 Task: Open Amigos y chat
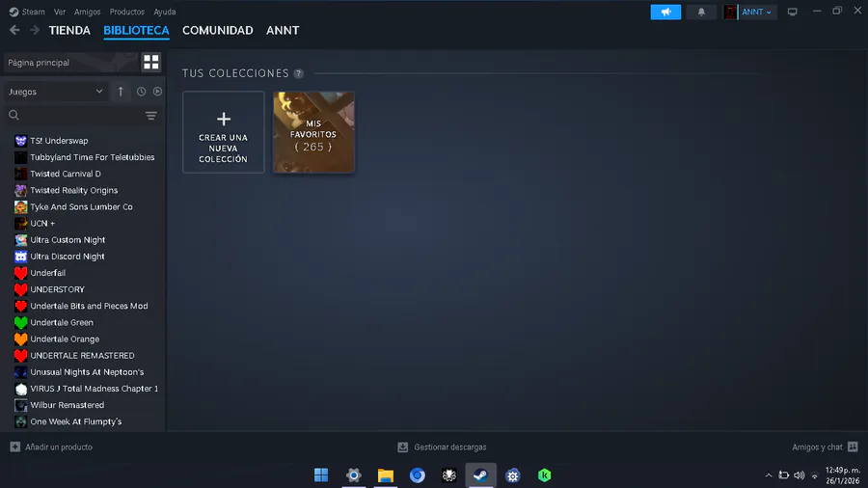825,447
